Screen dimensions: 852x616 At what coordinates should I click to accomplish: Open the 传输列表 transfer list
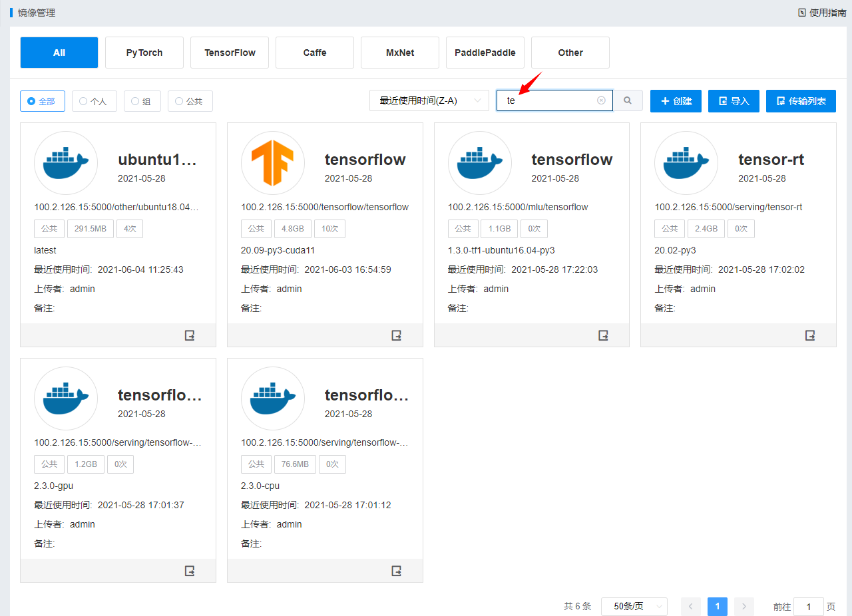click(801, 101)
